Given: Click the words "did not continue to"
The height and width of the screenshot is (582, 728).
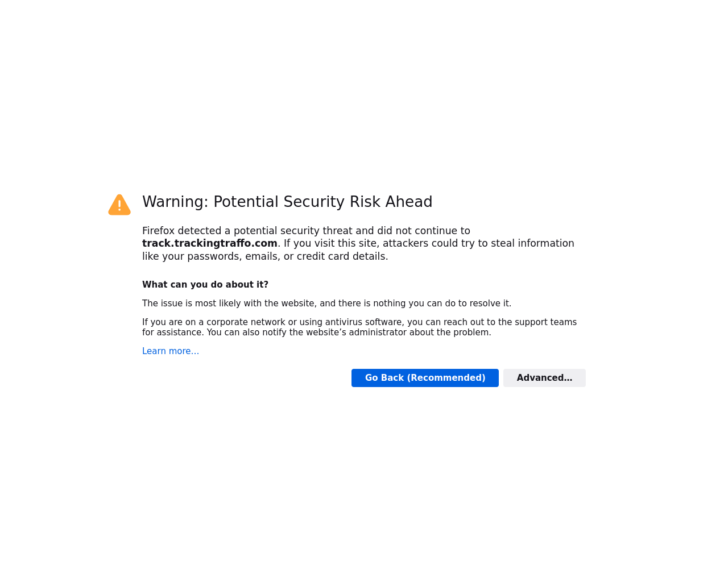Looking at the screenshot, I should point(423,231).
